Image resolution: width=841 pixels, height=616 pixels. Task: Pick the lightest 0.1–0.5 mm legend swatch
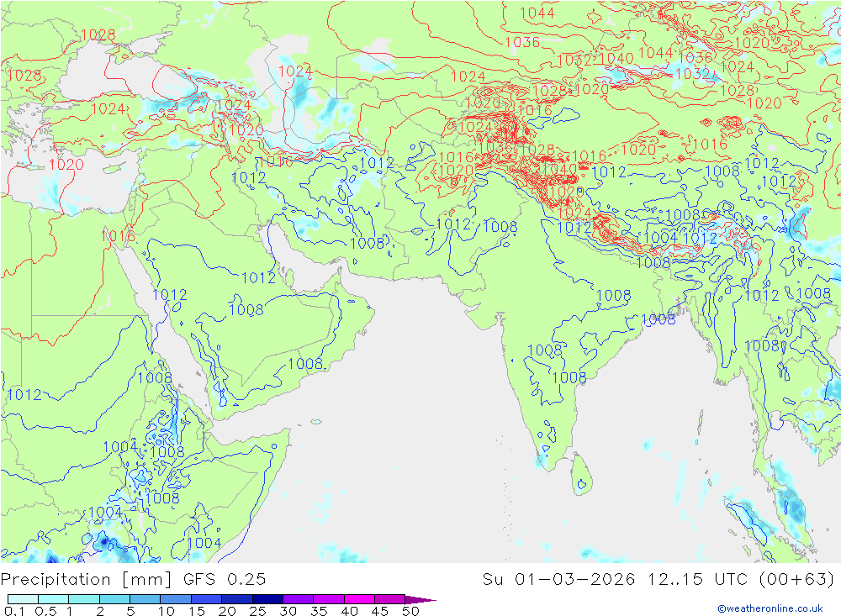[23, 599]
